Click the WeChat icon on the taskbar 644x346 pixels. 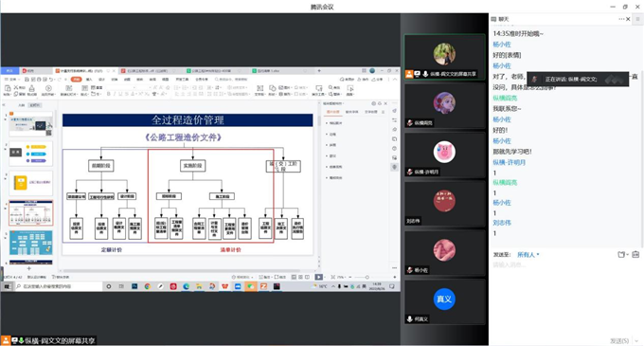pyautogui.click(x=250, y=286)
